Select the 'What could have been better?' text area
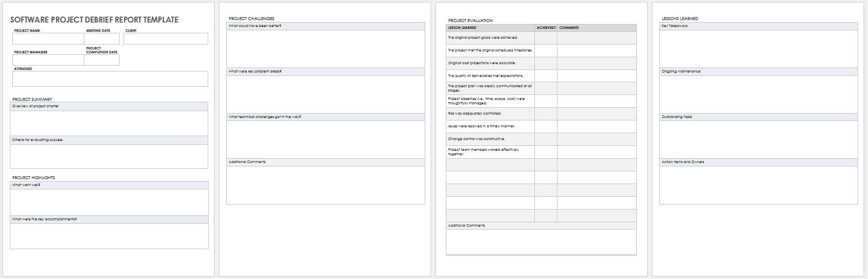 coord(325,48)
